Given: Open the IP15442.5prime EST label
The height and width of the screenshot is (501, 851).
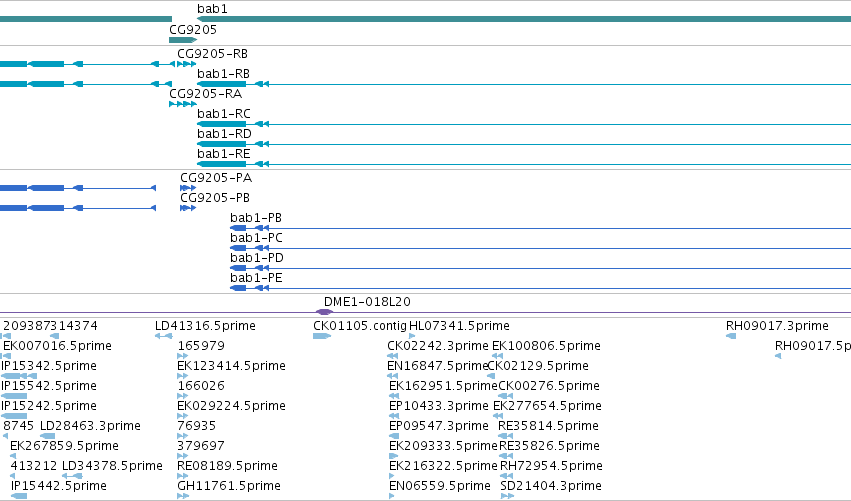Looking at the screenshot, I should tap(59, 487).
